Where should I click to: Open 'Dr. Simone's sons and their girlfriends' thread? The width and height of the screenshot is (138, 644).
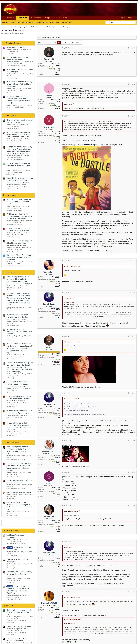pyautogui.click(x=18, y=536)
